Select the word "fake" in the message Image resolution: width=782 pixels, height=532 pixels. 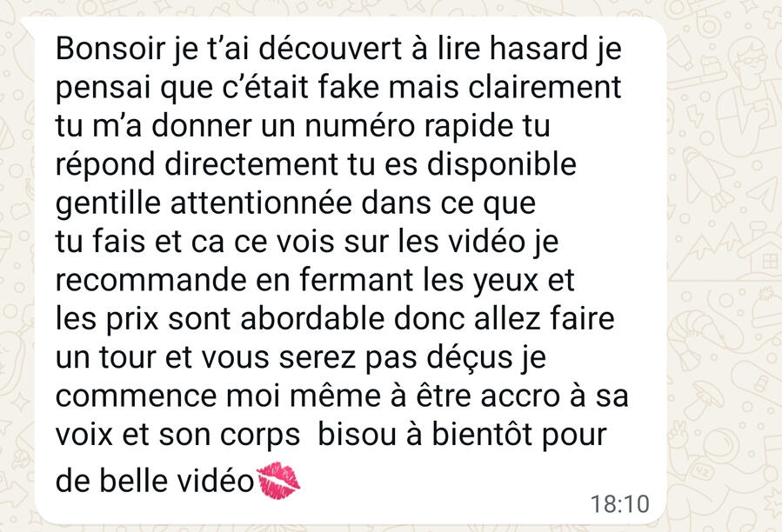click(x=349, y=87)
